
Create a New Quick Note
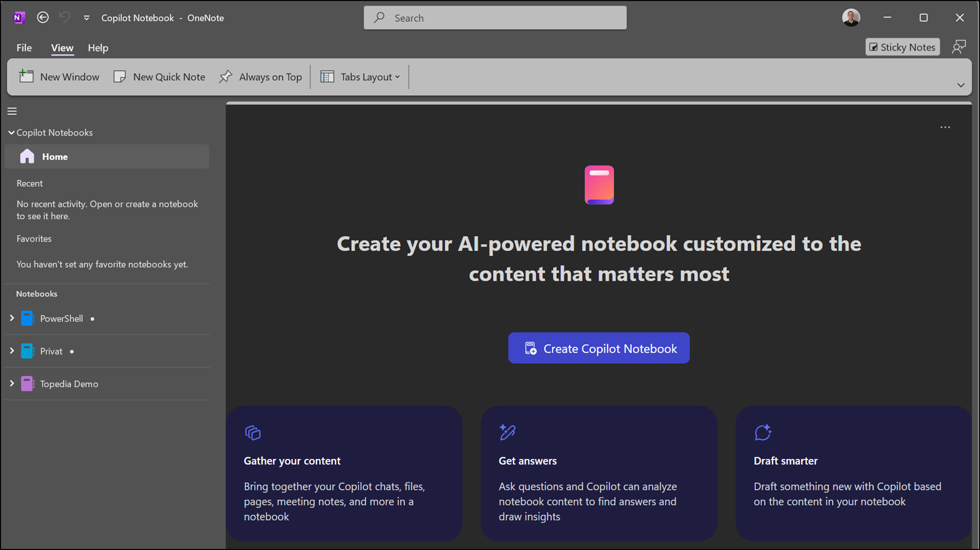(159, 76)
